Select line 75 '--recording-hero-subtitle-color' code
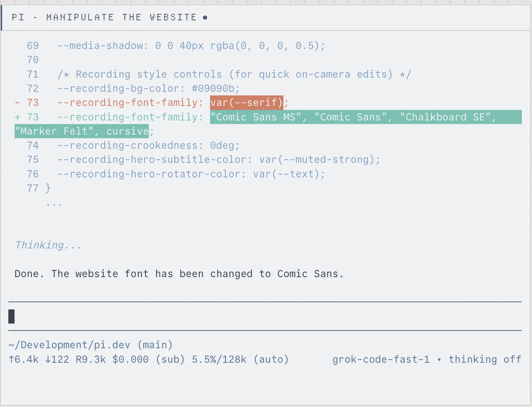The height and width of the screenshot is (407, 532). (x=219, y=160)
